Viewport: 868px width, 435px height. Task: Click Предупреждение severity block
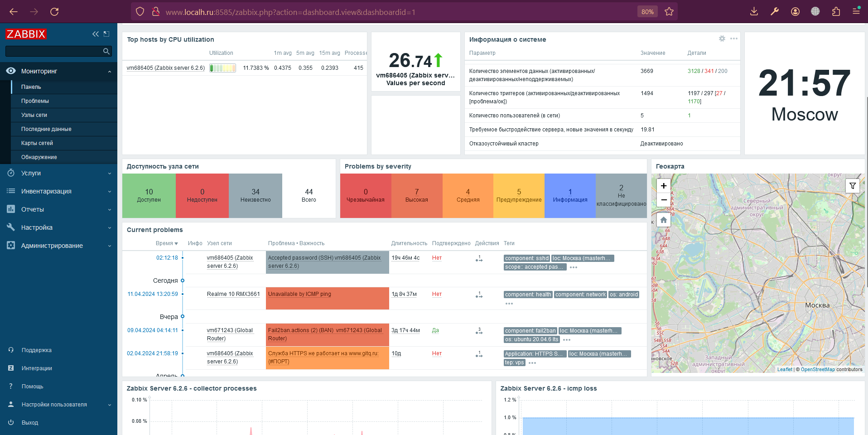click(x=519, y=196)
